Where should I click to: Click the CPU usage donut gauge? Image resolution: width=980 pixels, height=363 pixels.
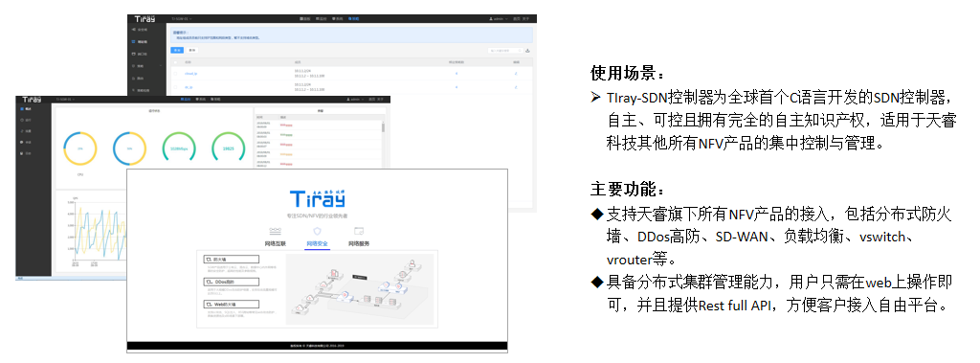point(80,148)
